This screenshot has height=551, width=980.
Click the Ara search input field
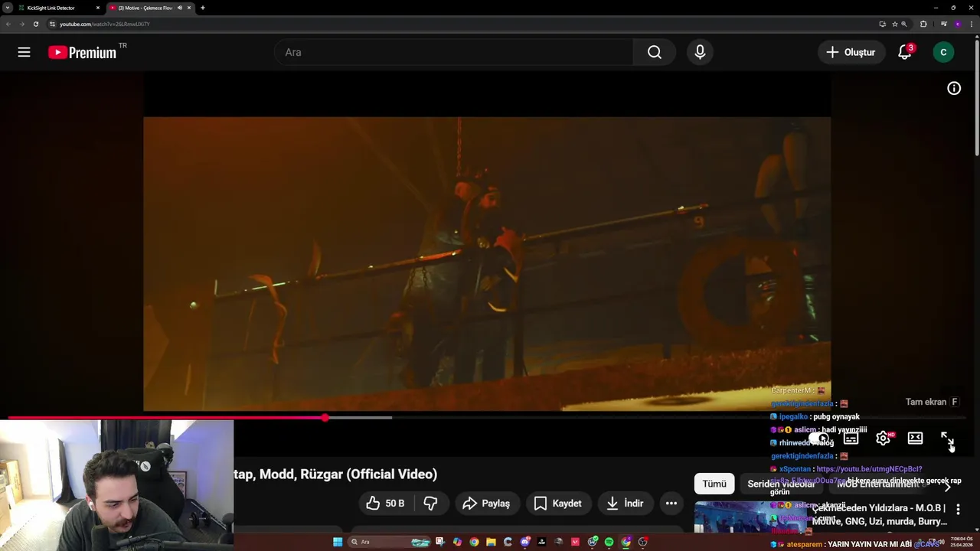[x=454, y=52]
